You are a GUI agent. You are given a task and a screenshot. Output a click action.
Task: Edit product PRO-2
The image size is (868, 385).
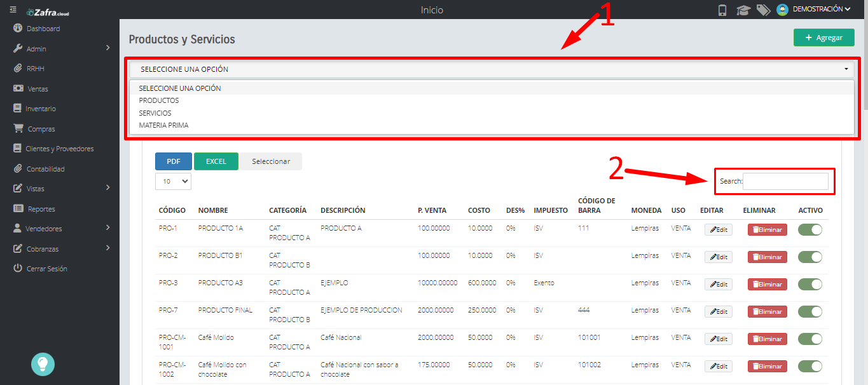719,257
